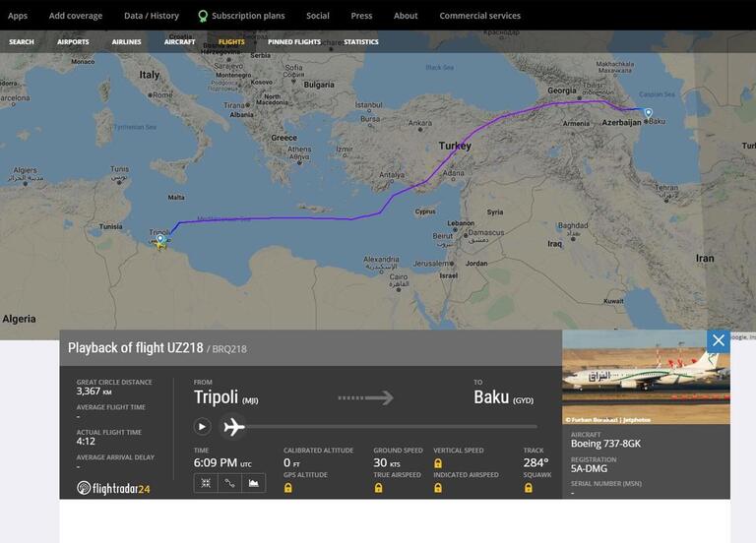The image size is (756, 543).
Task: Click the GPS altitude lock icon
Action: tap(288, 488)
